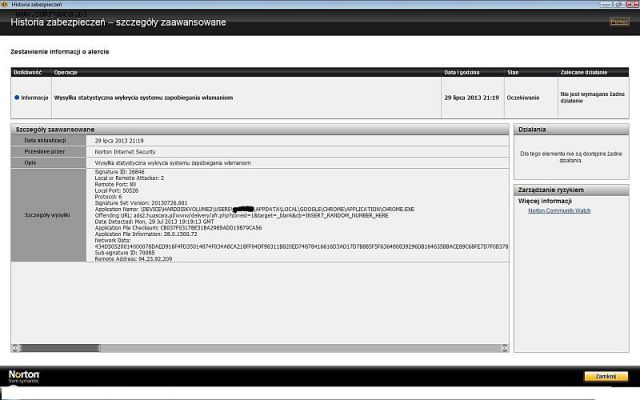Click horizontal scrollbar left arrow
The width and height of the screenshot is (640, 400).
pyautogui.click(x=15, y=348)
